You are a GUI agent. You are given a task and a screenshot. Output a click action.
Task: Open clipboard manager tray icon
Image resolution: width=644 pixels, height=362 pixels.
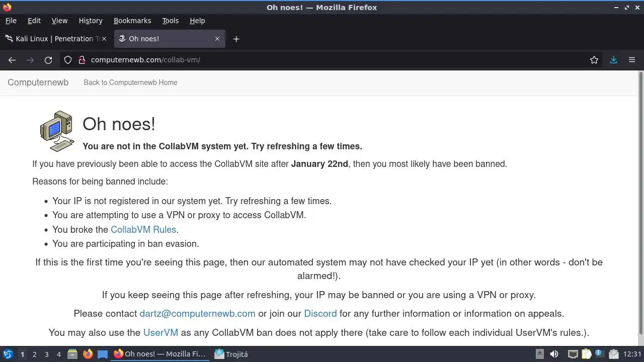(586, 354)
